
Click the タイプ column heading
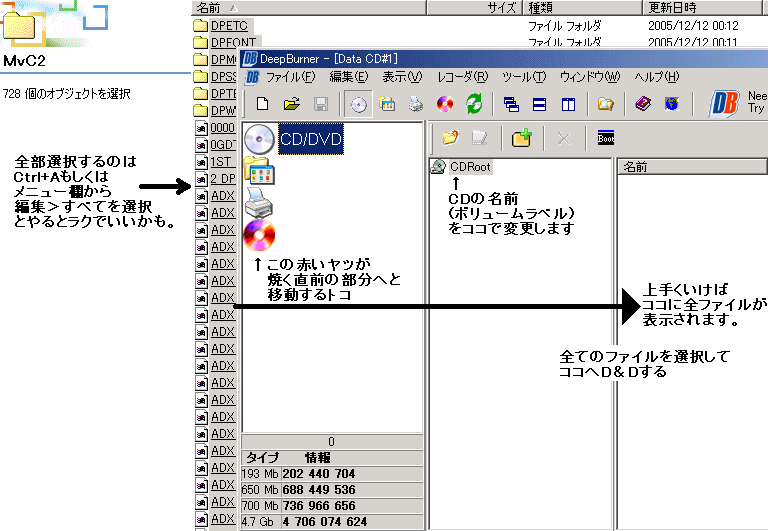(262, 458)
